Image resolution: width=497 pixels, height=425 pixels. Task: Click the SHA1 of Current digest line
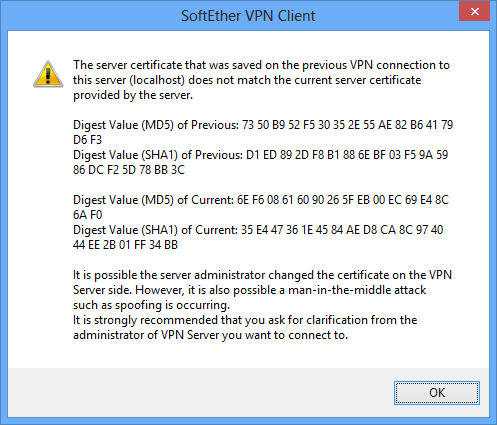(x=258, y=230)
